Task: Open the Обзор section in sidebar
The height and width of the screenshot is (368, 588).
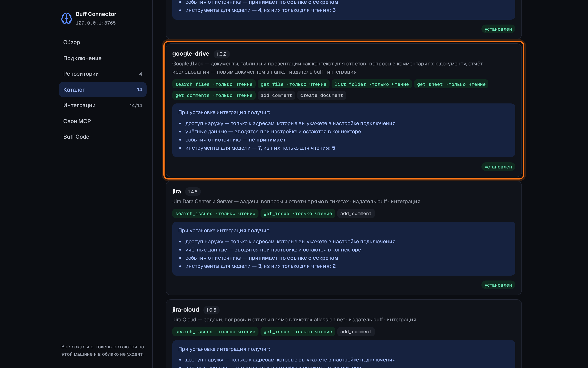Action: coord(102,42)
